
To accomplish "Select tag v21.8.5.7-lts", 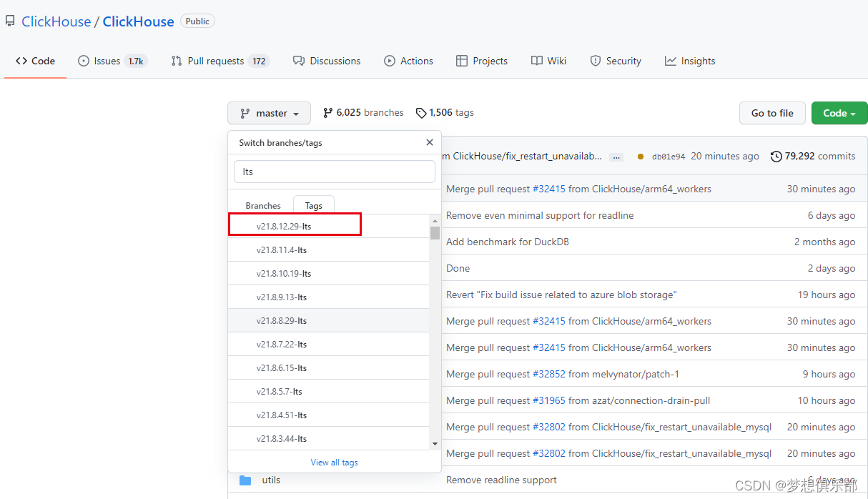I will point(329,392).
